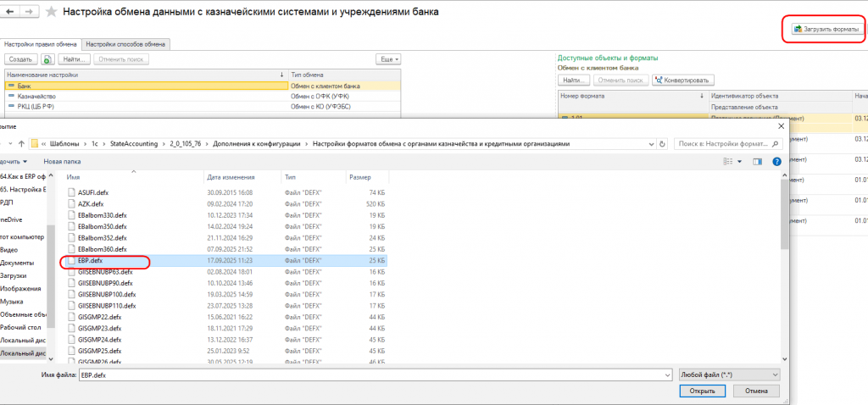Go up one folder with up arrow

click(x=21, y=144)
